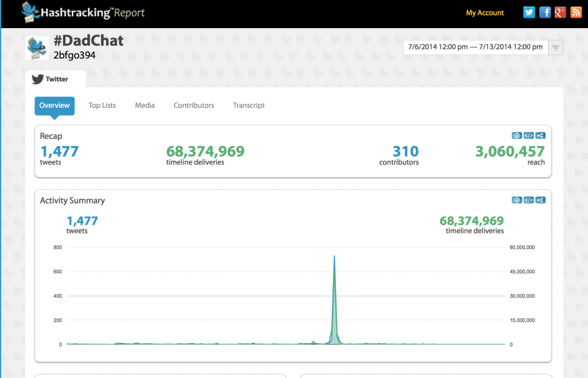Screen dimensions: 588x378
Task: Click the 45,000,000 right axis label
Action: (x=522, y=272)
